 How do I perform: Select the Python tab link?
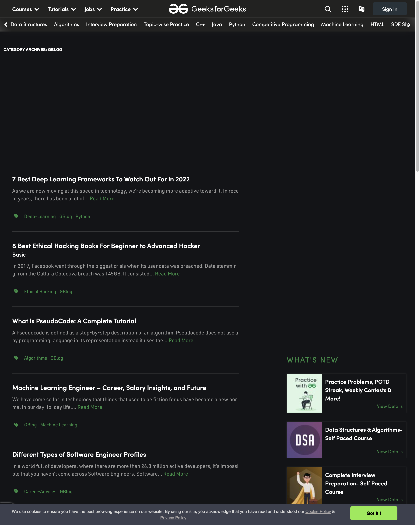click(x=237, y=25)
